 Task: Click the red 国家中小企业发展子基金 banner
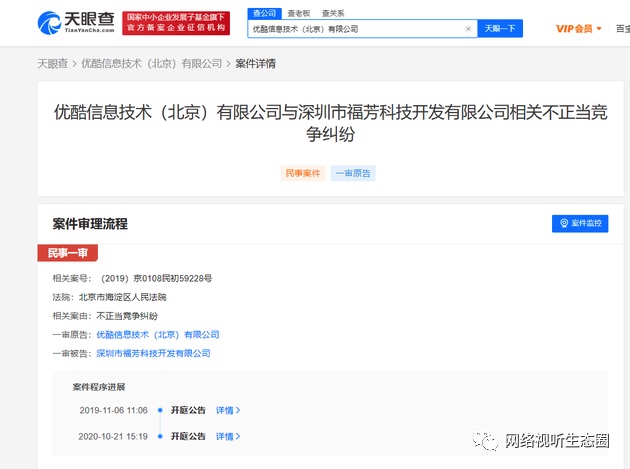click(x=176, y=23)
